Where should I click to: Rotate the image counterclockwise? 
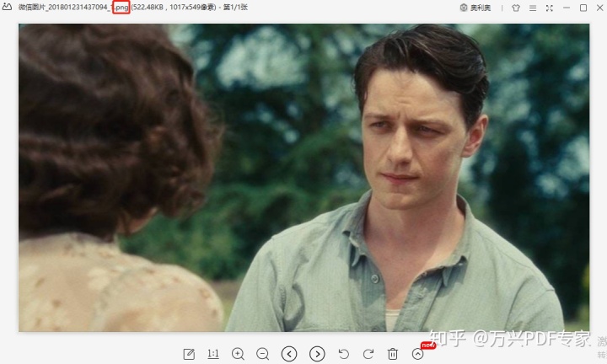tap(343, 354)
